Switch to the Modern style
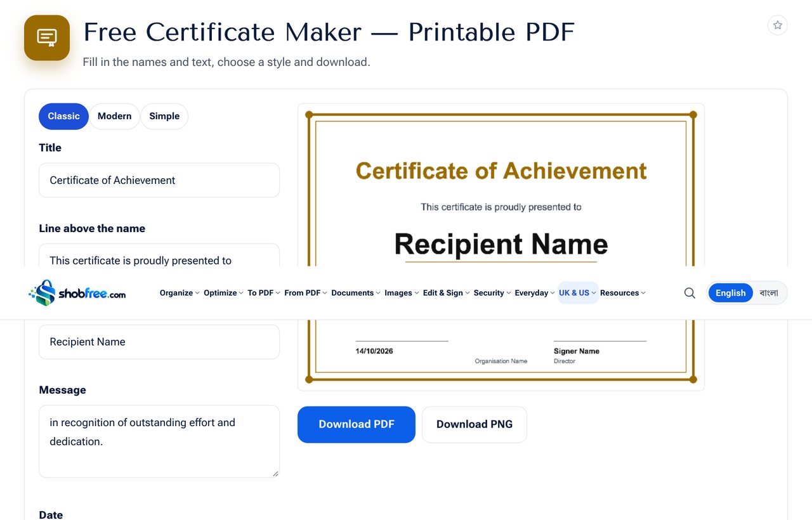This screenshot has height=520, width=812. 115,117
